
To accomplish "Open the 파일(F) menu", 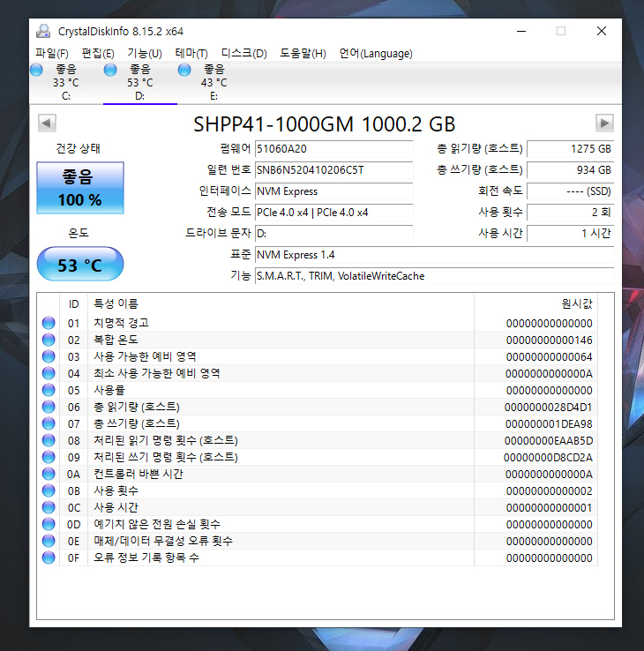I will tap(52, 53).
